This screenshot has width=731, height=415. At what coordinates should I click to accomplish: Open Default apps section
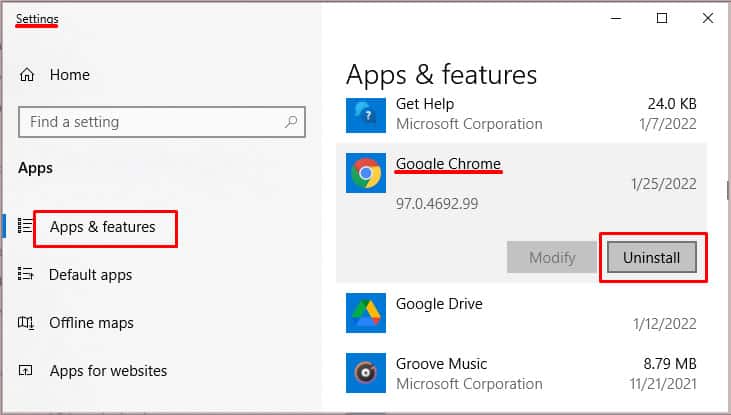[x=90, y=275]
